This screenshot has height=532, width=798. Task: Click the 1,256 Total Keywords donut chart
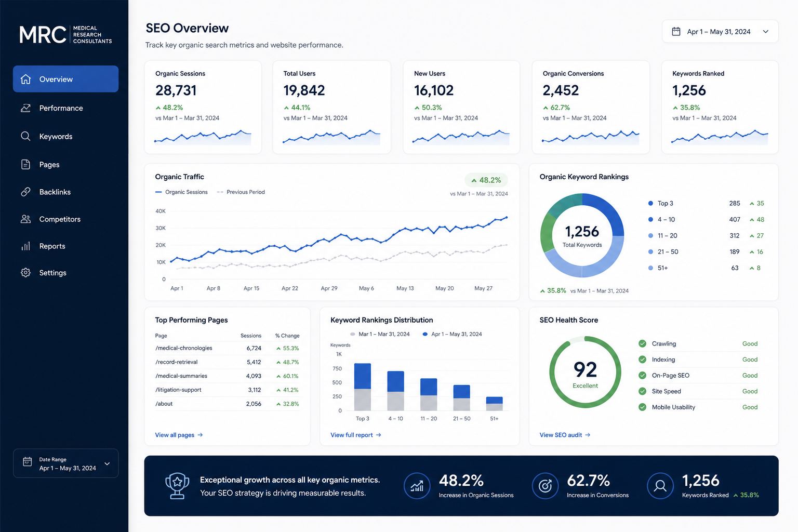582,235
